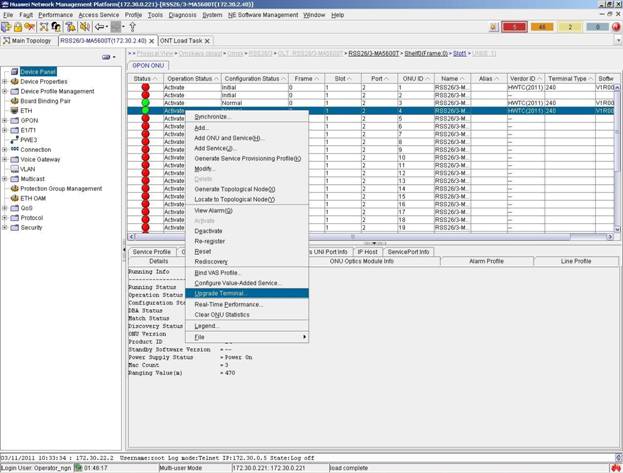Click the orange major alarm counter
Image resolution: width=623 pixels, height=473 pixels.
coord(542,27)
